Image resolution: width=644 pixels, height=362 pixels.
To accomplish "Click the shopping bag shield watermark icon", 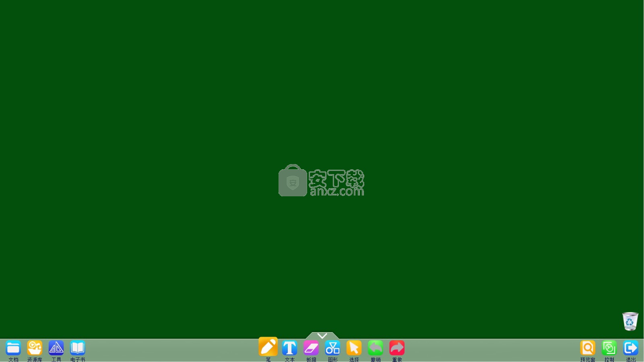I will (293, 181).
